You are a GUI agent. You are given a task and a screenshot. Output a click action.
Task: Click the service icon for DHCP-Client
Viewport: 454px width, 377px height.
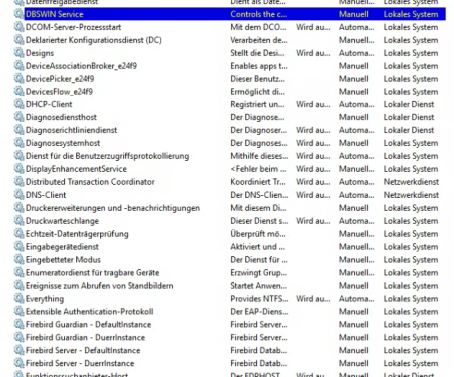point(19,104)
